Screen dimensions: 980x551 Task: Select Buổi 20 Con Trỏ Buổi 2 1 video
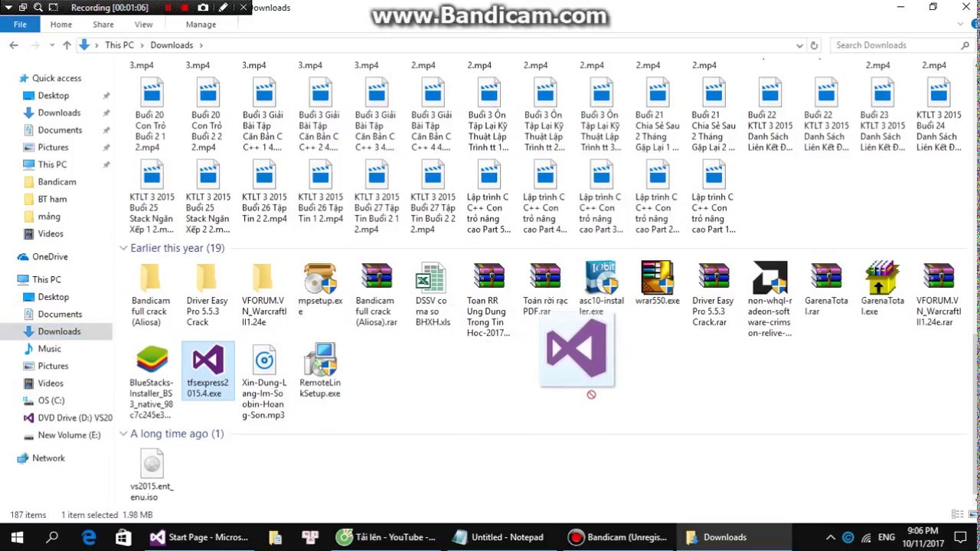151,115
